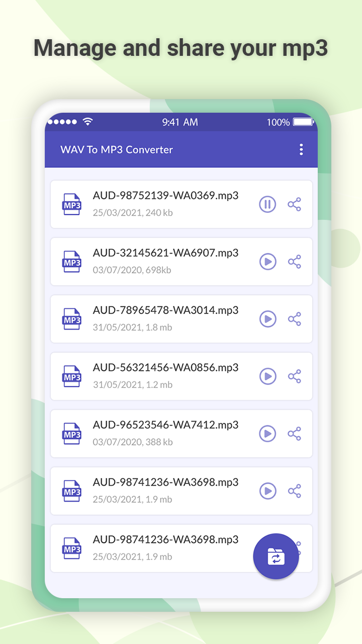Viewport: 362px width, 644px height.
Task: Click the WAV To MP3 Converter title
Action: [117, 149]
